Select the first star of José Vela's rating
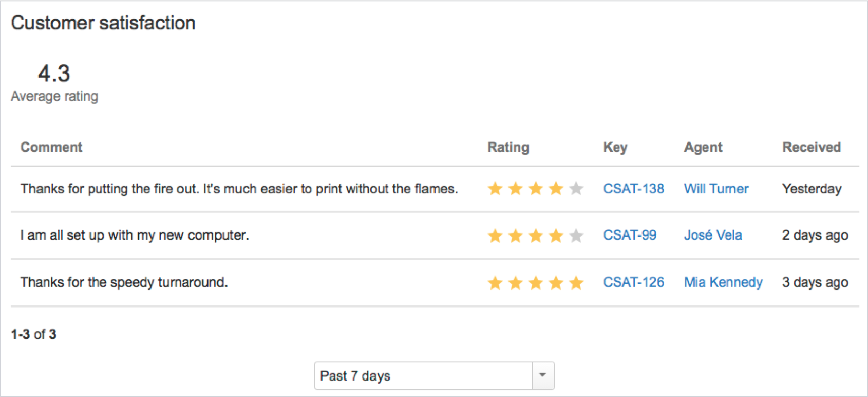This screenshot has width=868, height=397. coord(495,235)
